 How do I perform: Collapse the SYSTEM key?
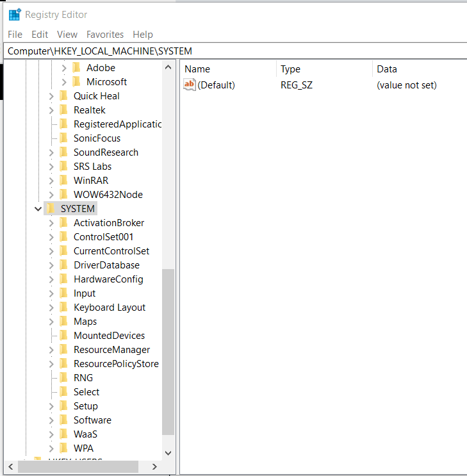click(x=38, y=209)
